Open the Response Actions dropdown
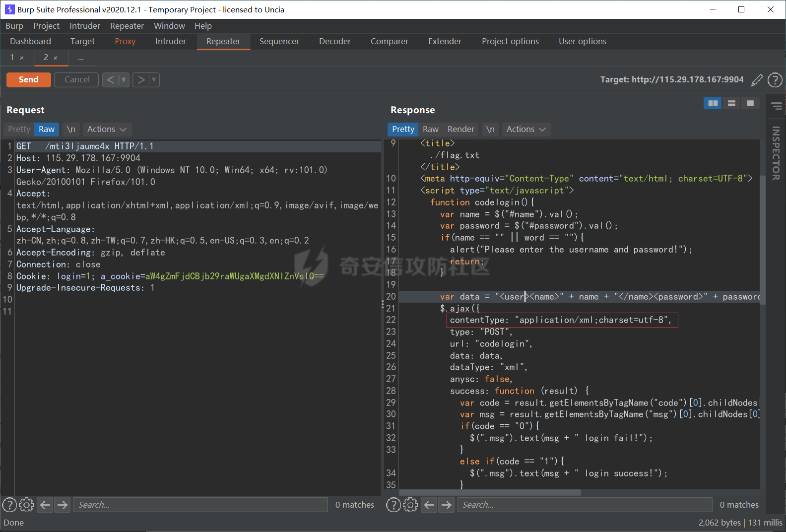This screenshot has height=532, width=786. pyautogui.click(x=526, y=129)
